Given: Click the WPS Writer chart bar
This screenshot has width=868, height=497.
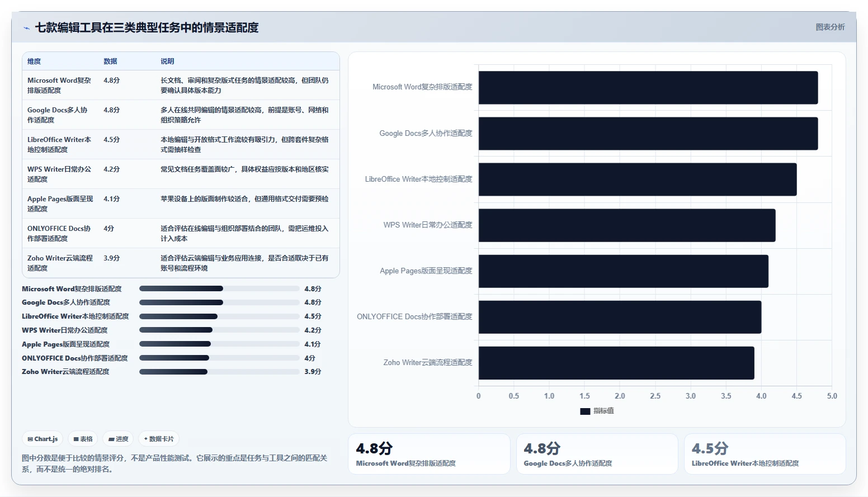Looking at the screenshot, I should click(x=627, y=225).
